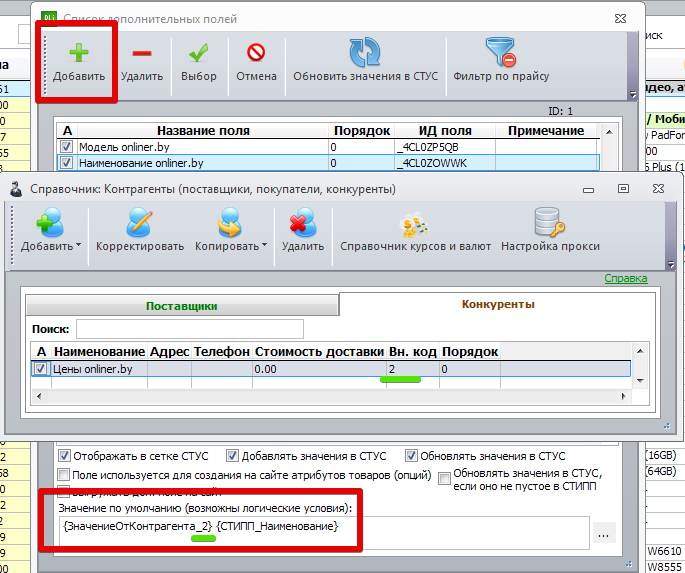Screen dimensions: 685x573
Task: Select Наименование onliner.by field row
Action: click(x=328, y=163)
